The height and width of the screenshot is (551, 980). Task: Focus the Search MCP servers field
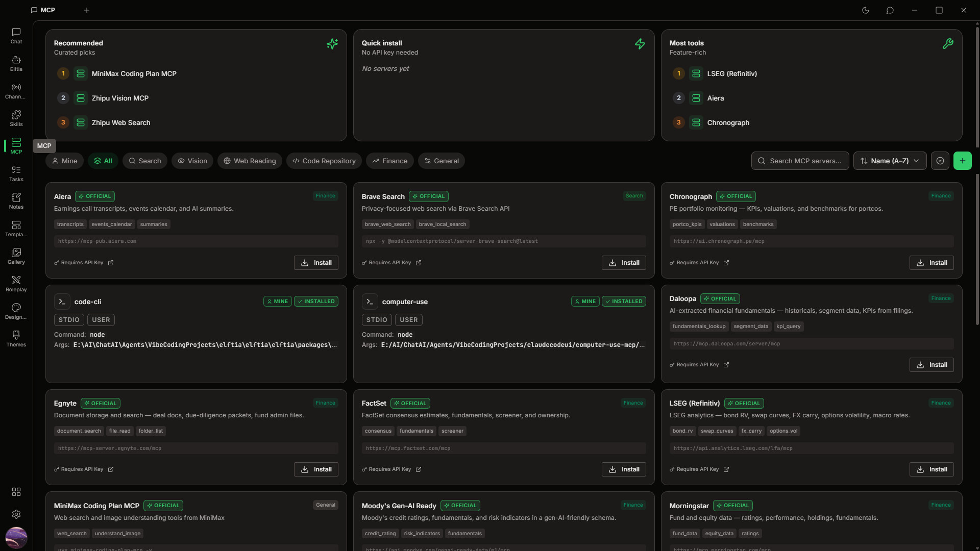pos(800,161)
